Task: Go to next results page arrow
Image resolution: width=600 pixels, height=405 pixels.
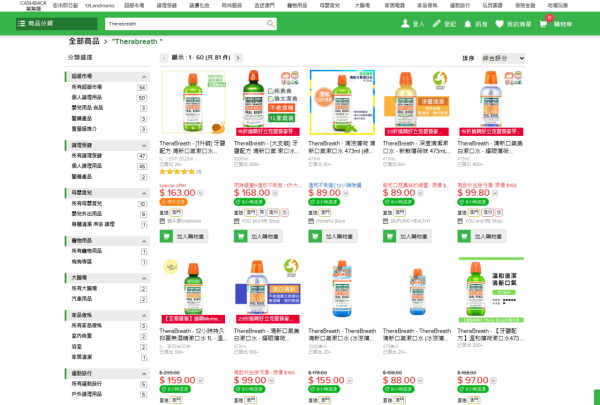Action: pos(238,58)
